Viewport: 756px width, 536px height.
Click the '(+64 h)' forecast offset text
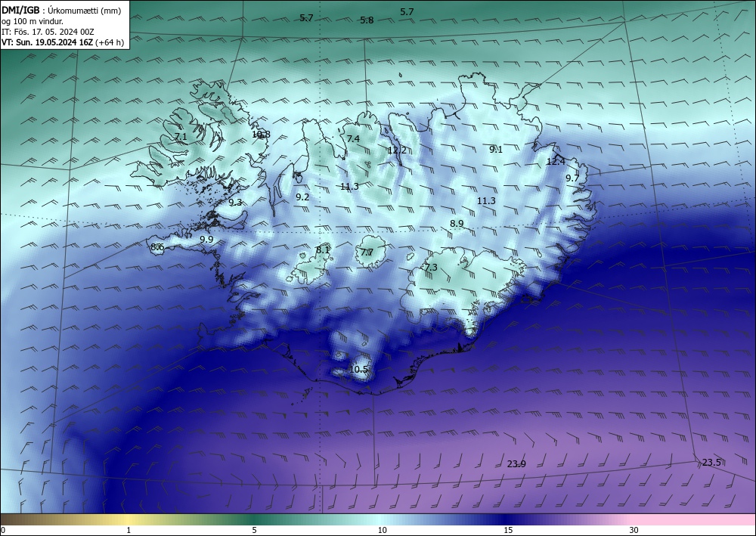tap(110, 42)
